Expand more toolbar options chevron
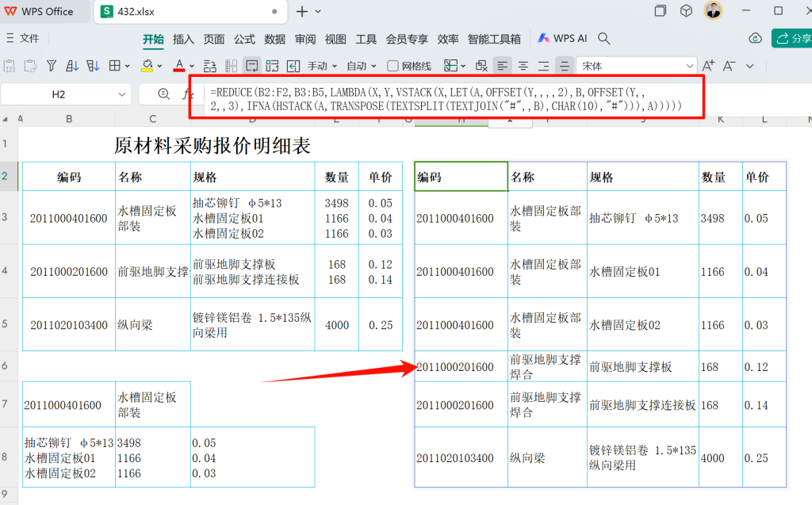 pyautogui.click(x=750, y=66)
